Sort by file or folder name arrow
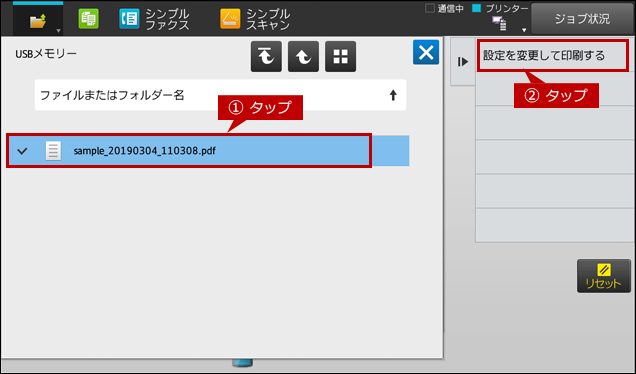 (x=393, y=95)
